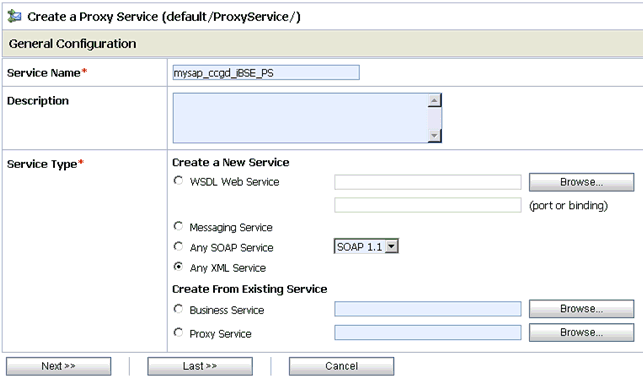Select Any XML Service radio button
Viewport: 643px width, 379px height.
point(178,267)
